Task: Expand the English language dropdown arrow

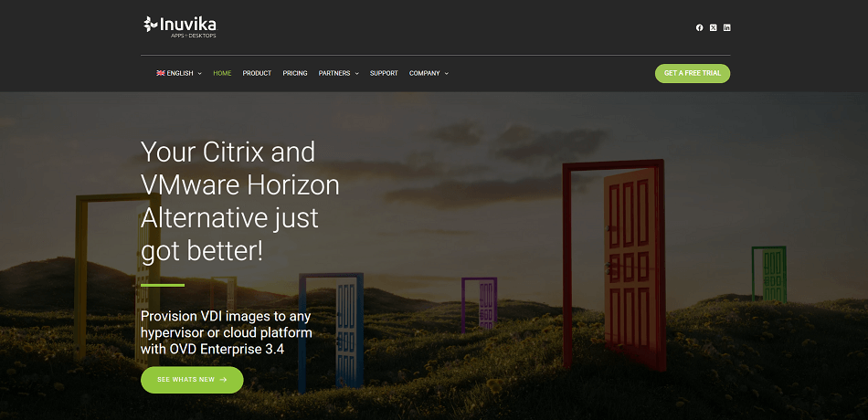Action: 200,74
